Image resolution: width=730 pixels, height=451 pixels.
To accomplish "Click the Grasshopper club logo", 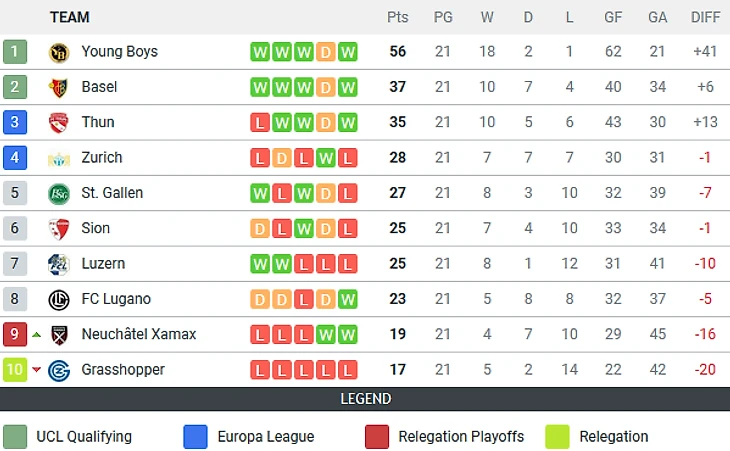I will [58, 370].
